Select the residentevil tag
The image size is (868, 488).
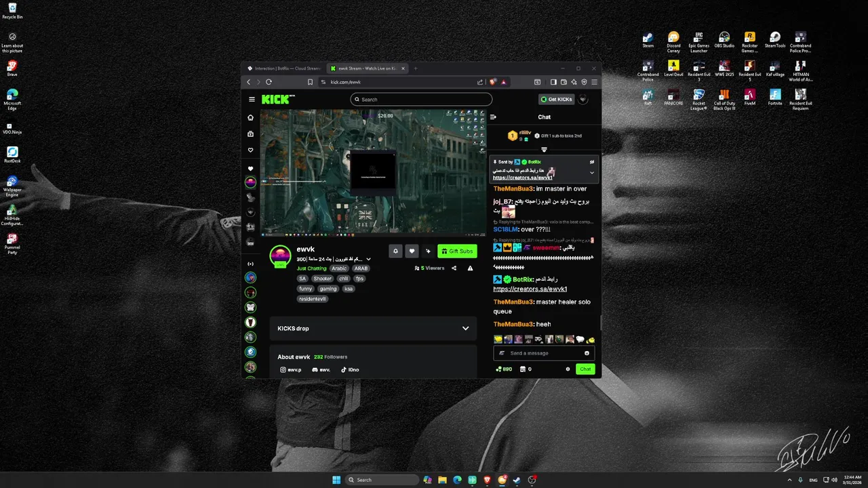click(x=313, y=299)
